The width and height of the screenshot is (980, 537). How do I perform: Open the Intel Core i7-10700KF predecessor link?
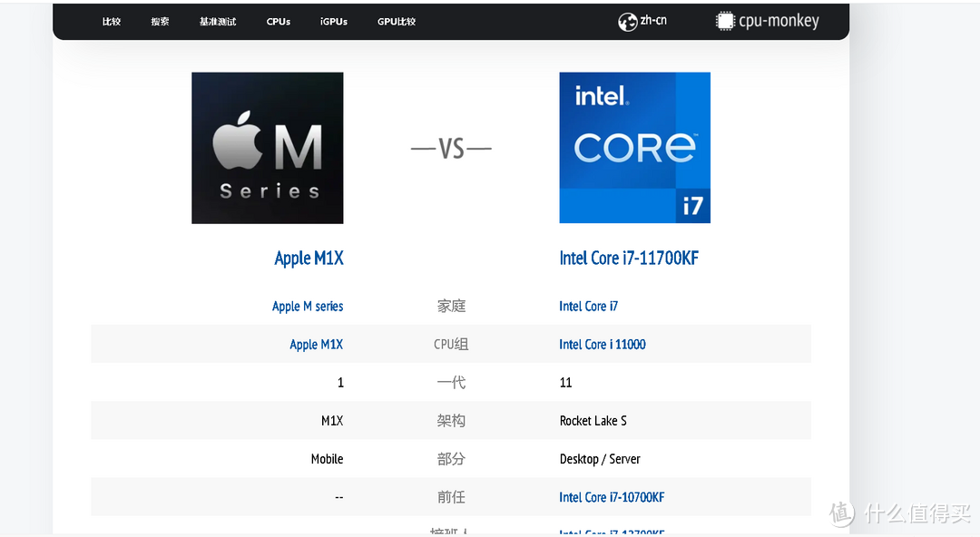(x=612, y=497)
